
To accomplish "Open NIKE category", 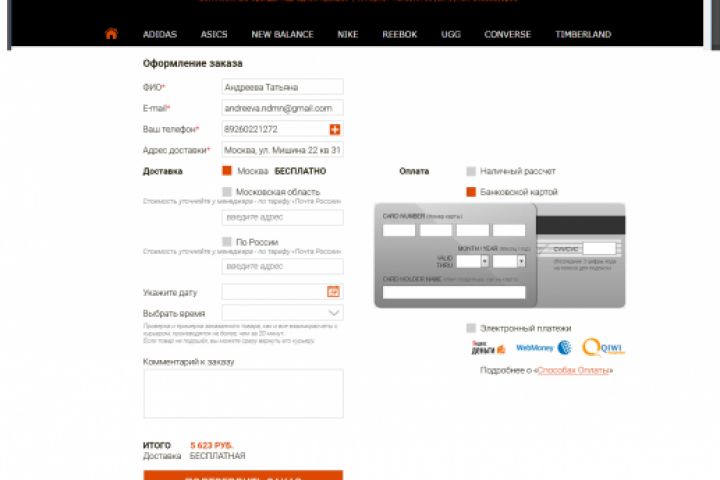I will pyautogui.click(x=348, y=34).
